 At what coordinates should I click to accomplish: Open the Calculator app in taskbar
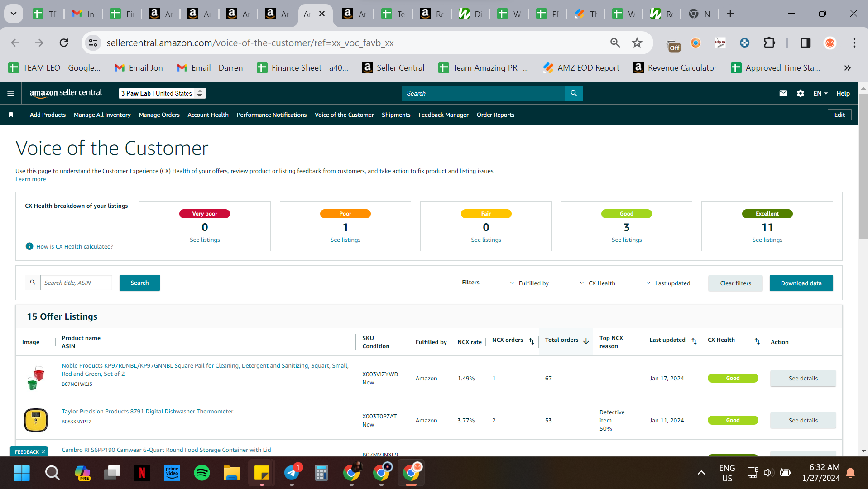pos(321,473)
